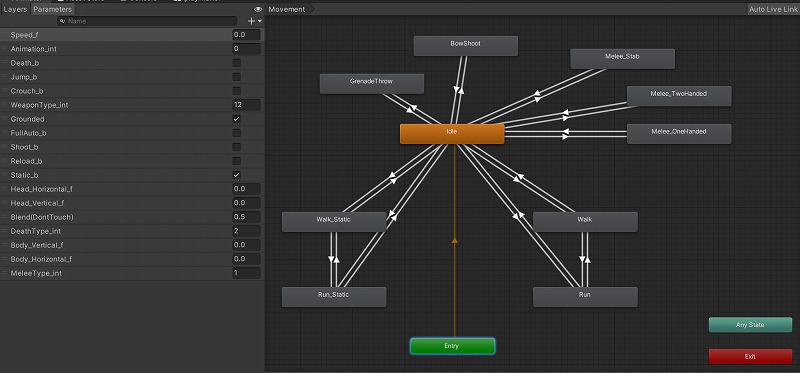The height and width of the screenshot is (373, 800).
Task: Click the drag handle beside Head_Vertical_f
Action: (x=5, y=203)
